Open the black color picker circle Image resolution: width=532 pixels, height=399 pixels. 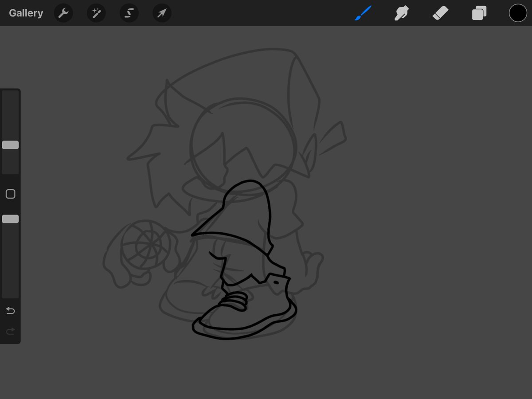pyautogui.click(x=518, y=13)
